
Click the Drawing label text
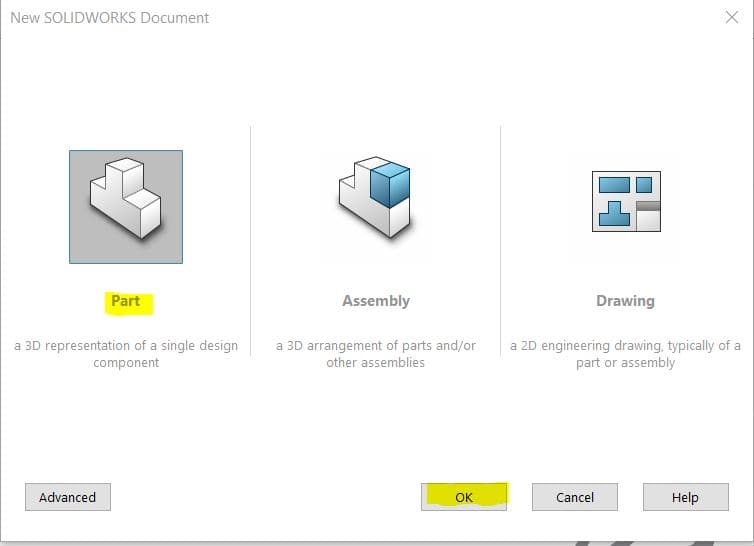[x=625, y=300]
